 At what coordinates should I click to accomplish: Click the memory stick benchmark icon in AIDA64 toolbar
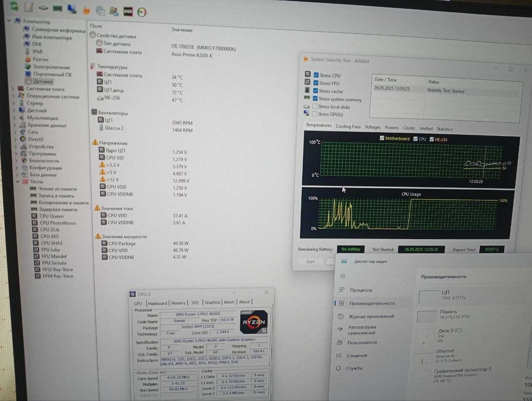point(57,8)
